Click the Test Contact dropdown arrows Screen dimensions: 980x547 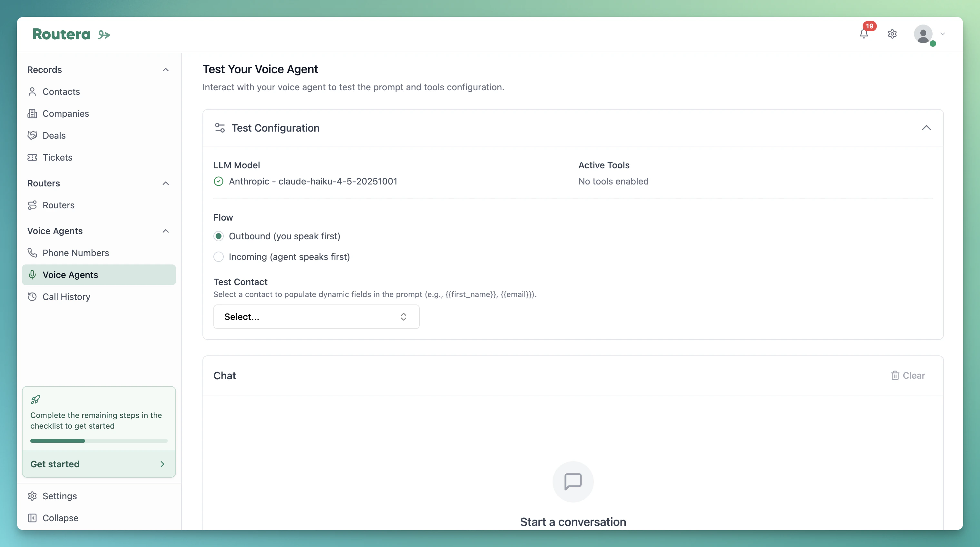pos(403,317)
